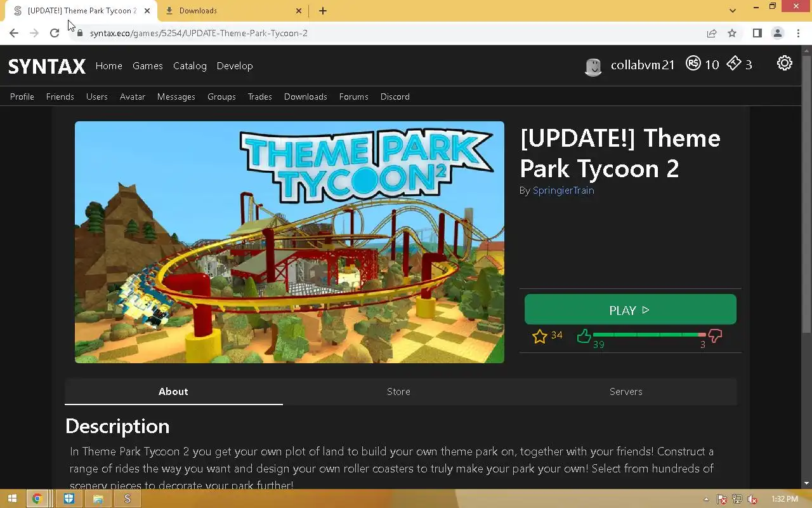Click the game title heading
812x508 pixels.
(x=620, y=153)
